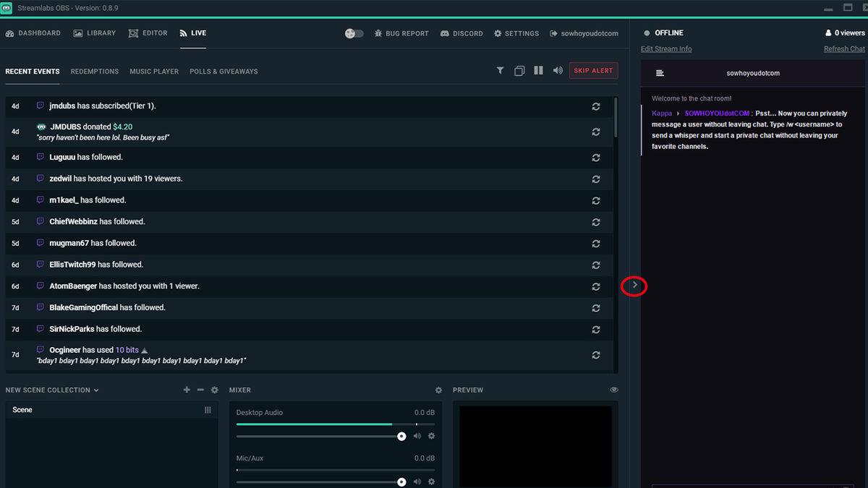Expand the collapsed right side panel chevron

(634, 286)
